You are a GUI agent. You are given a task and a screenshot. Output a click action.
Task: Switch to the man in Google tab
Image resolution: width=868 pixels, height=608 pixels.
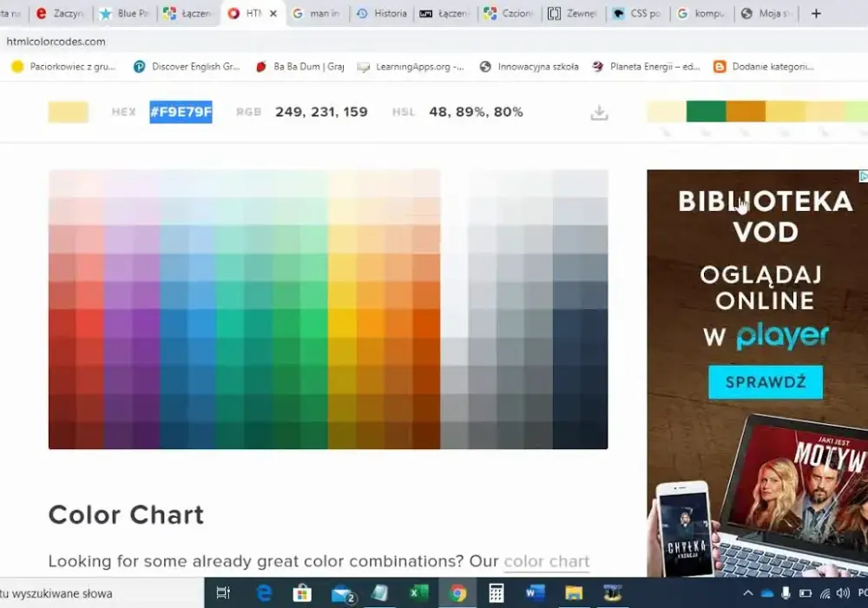click(x=317, y=13)
